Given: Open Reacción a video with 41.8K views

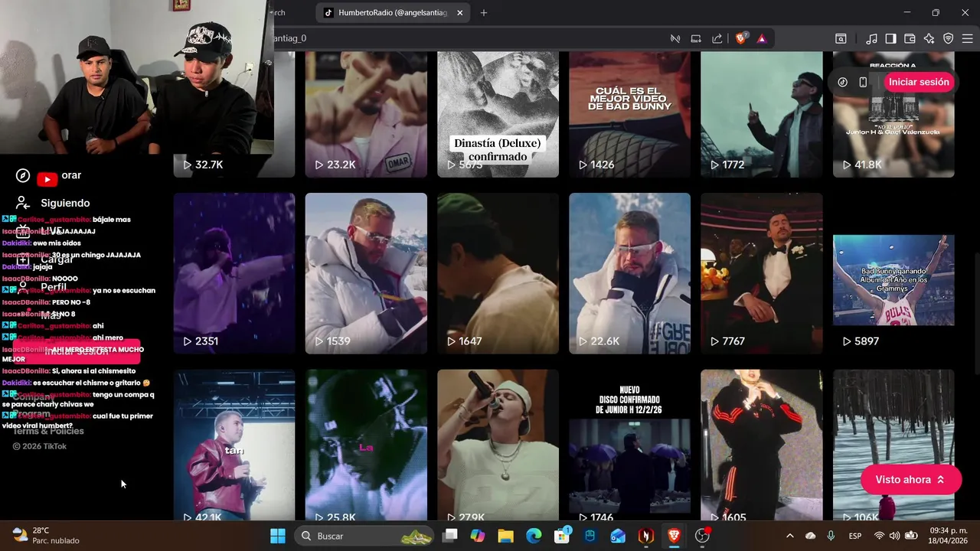Looking at the screenshot, I should pos(893,115).
